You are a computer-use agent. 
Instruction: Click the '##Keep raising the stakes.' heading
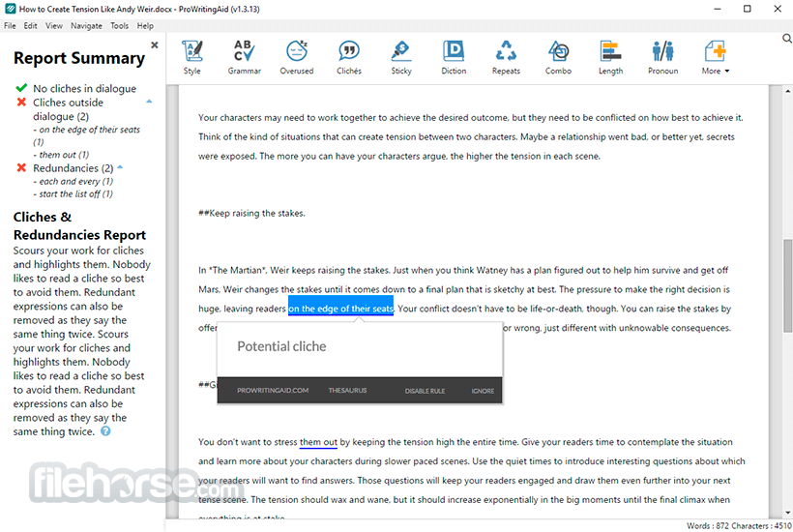pyautogui.click(x=251, y=214)
